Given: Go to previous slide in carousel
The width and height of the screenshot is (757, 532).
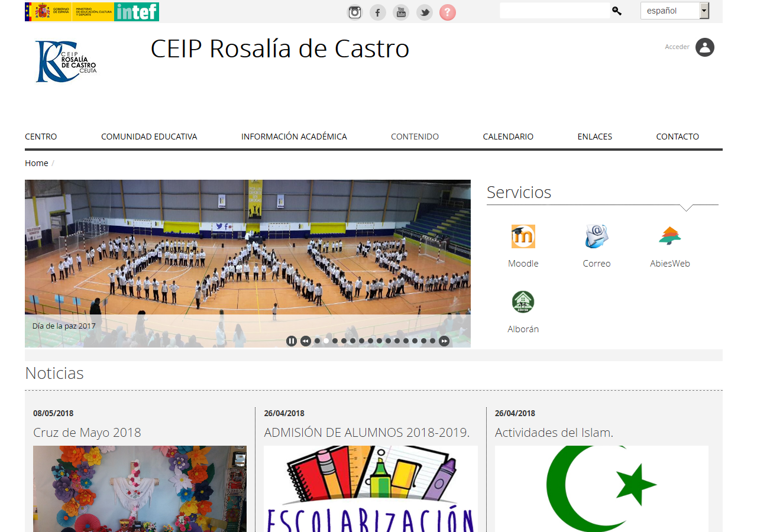Looking at the screenshot, I should (x=305, y=341).
